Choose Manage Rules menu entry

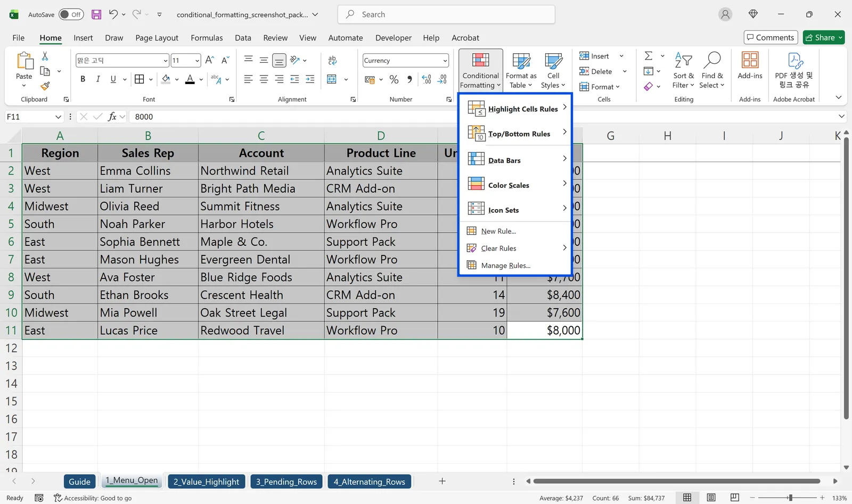click(515, 265)
